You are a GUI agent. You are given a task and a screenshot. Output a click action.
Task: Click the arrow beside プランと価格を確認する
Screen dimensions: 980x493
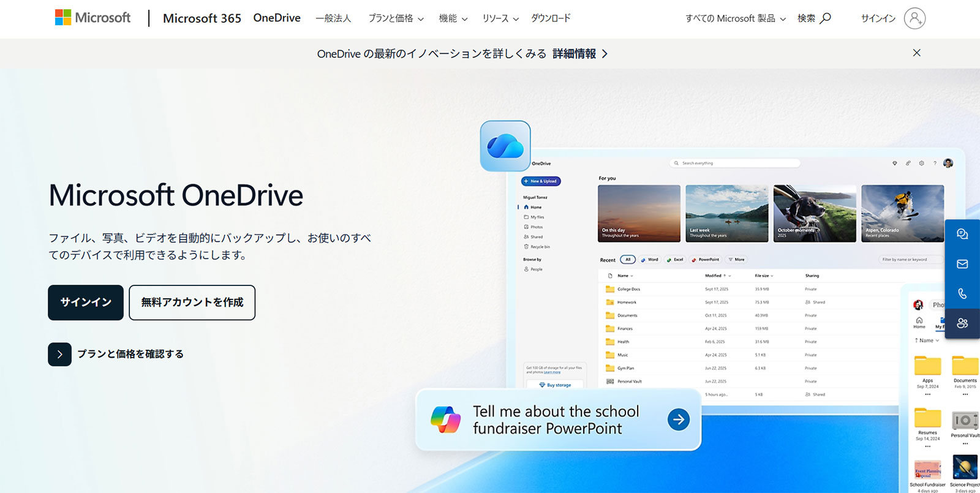point(59,354)
